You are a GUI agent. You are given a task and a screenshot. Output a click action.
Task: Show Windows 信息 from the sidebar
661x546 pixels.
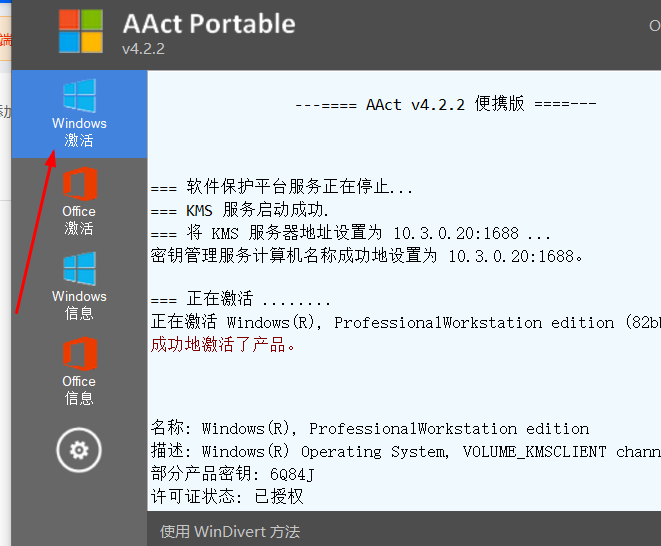click(79, 287)
